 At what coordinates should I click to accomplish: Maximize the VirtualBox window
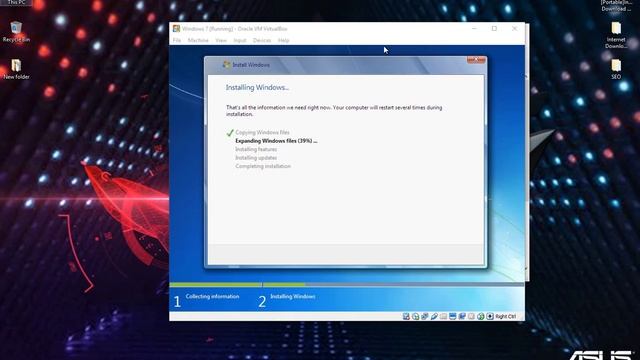click(x=494, y=29)
